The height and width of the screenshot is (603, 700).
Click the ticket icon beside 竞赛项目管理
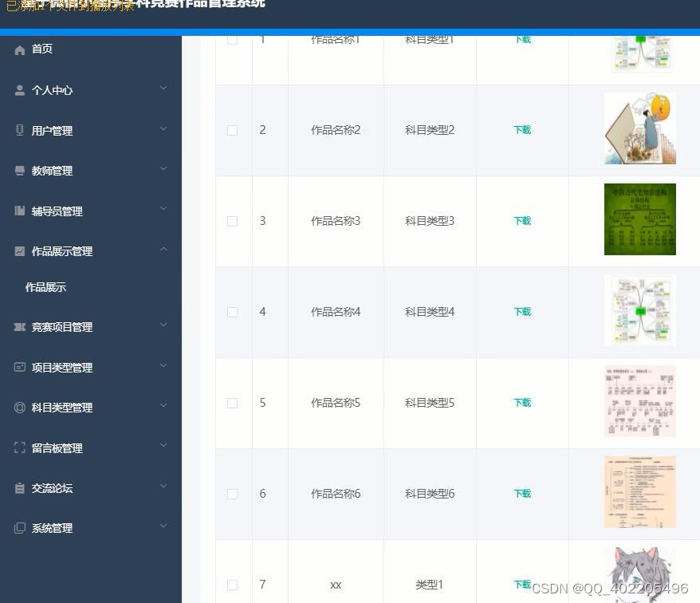(x=20, y=327)
